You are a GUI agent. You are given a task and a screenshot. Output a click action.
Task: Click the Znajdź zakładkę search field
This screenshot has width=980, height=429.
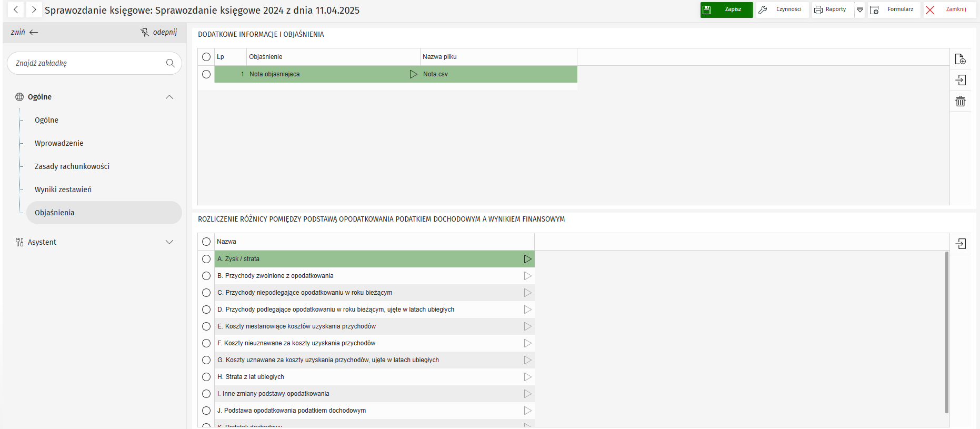pos(87,63)
